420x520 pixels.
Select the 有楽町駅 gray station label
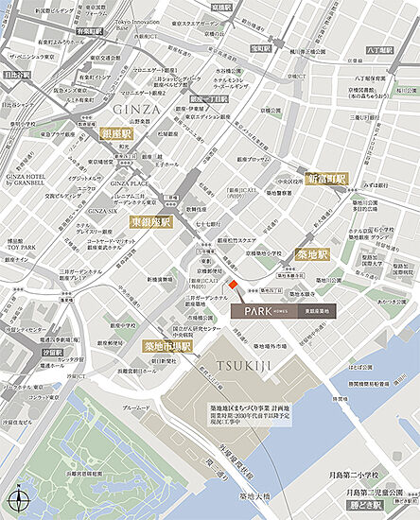click(90, 31)
